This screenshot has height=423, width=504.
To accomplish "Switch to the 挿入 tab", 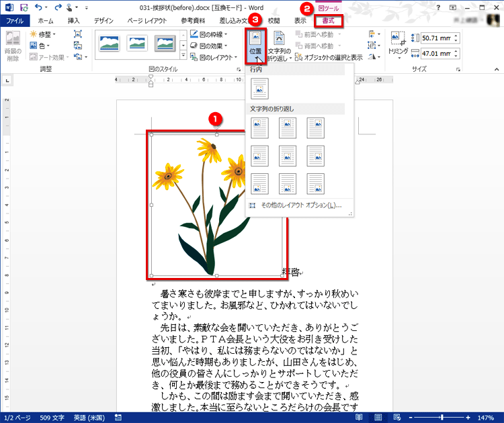I will click(x=74, y=21).
